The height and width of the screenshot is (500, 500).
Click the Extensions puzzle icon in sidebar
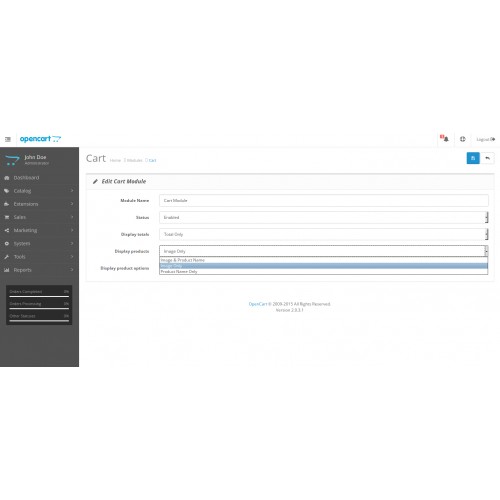(7, 204)
